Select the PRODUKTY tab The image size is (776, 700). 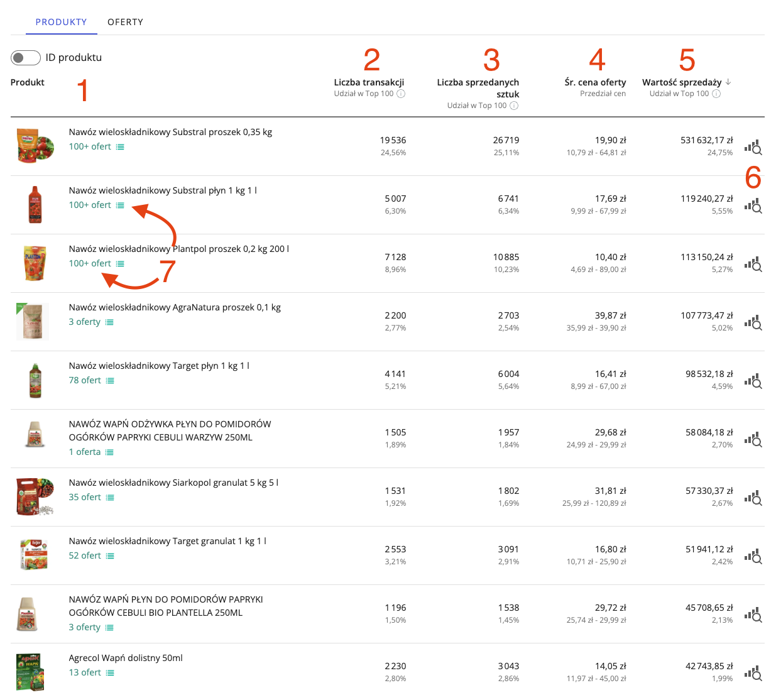61,22
